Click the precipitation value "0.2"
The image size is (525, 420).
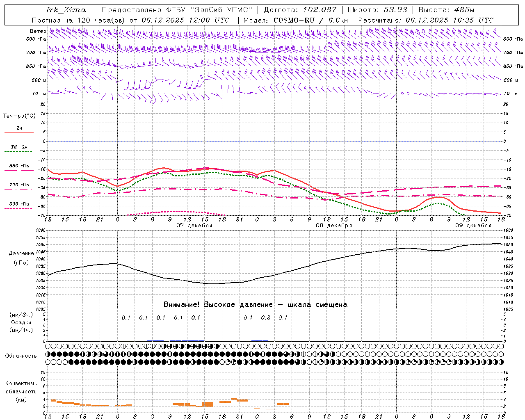(266, 317)
